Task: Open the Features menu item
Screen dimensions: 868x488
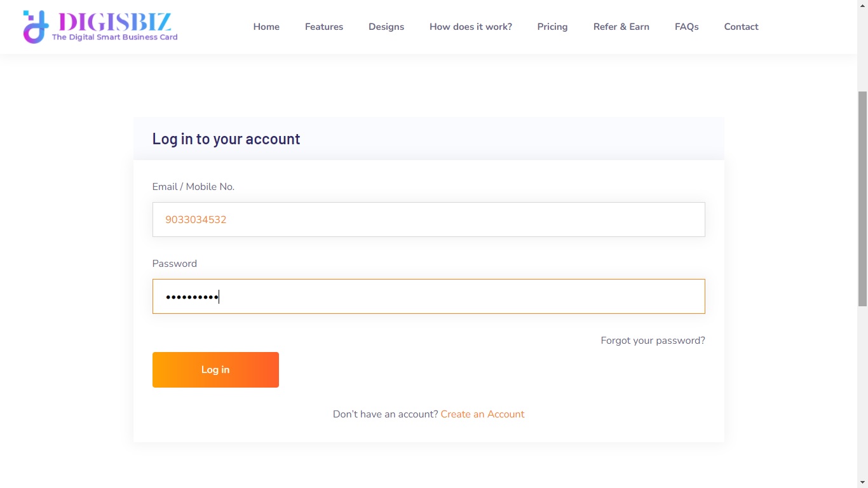Action: (324, 27)
